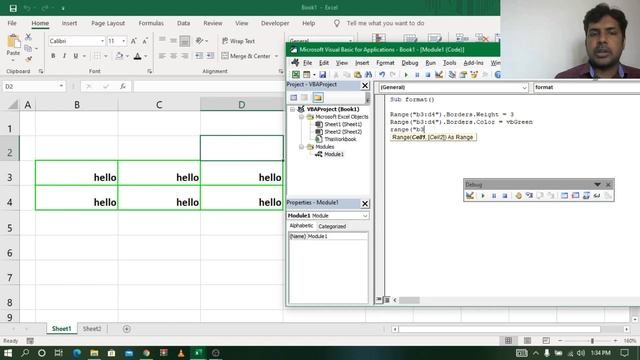Screen dimensions: 640x360
Task: Open the Calibri font name dropdown
Action: [102, 41]
